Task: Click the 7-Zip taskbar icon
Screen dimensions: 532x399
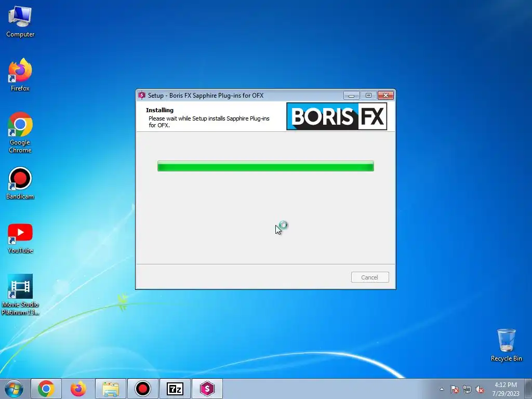Action: pyautogui.click(x=175, y=389)
